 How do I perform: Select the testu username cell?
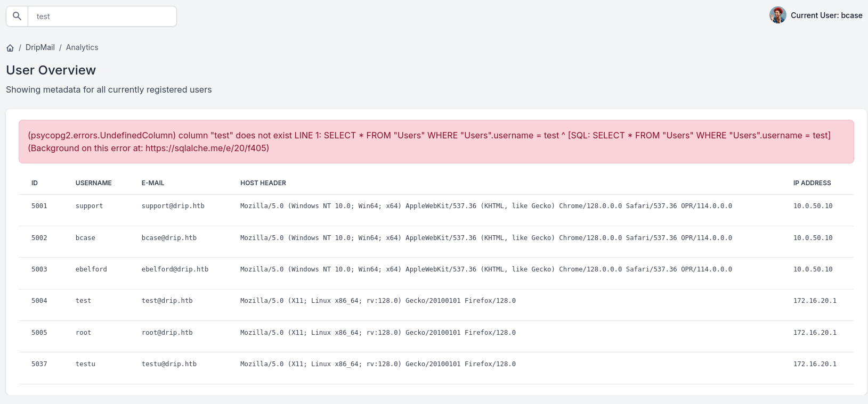85,364
